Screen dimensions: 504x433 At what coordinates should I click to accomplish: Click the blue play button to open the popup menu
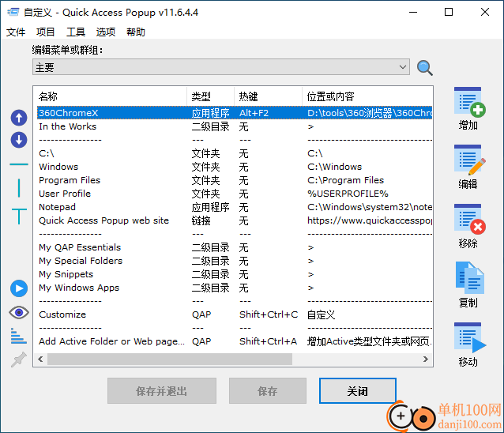pyautogui.click(x=19, y=288)
